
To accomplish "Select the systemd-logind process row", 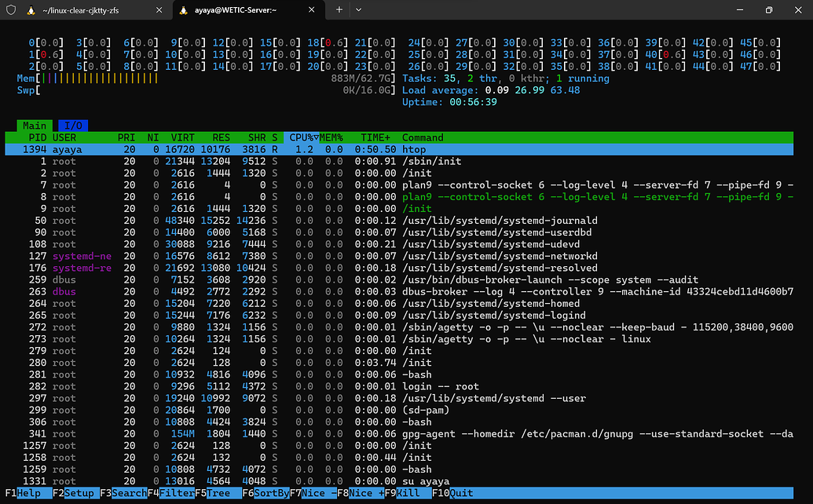I will [399, 316].
